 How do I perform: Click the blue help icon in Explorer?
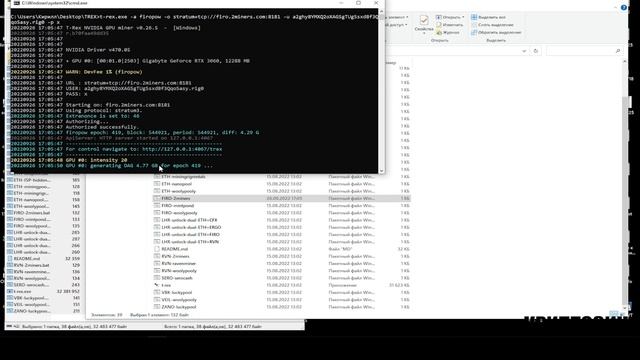(624, 7)
